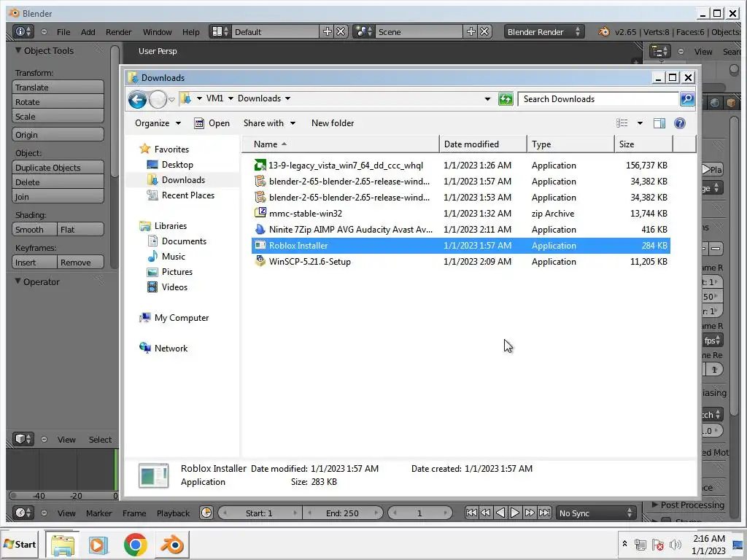Expand the VM1 breadcrumb arrow
This screenshot has height=560, width=747.
tap(231, 98)
